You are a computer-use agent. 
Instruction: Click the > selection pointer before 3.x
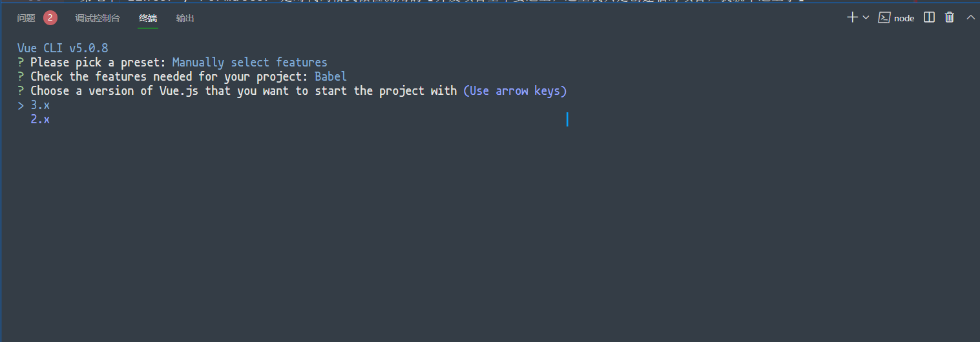coord(21,105)
